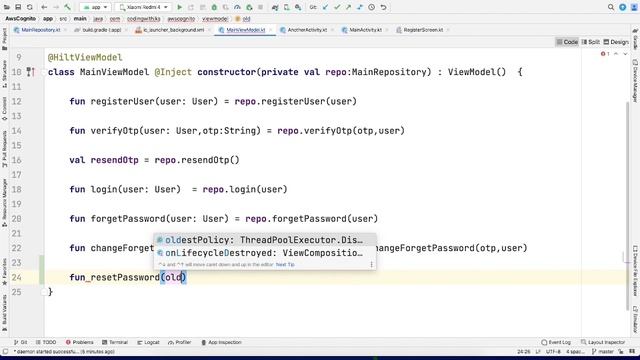
Task: Click the gutter icon on line 10
Action: 31,72
